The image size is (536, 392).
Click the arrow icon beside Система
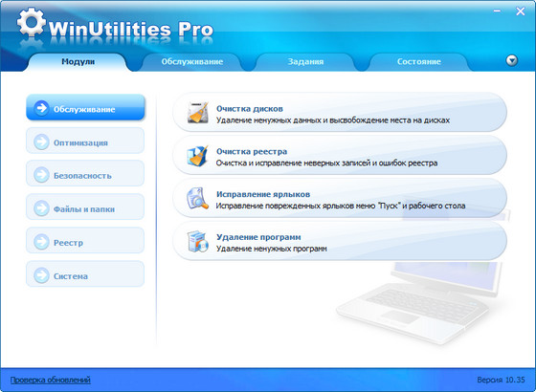pos(41,275)
